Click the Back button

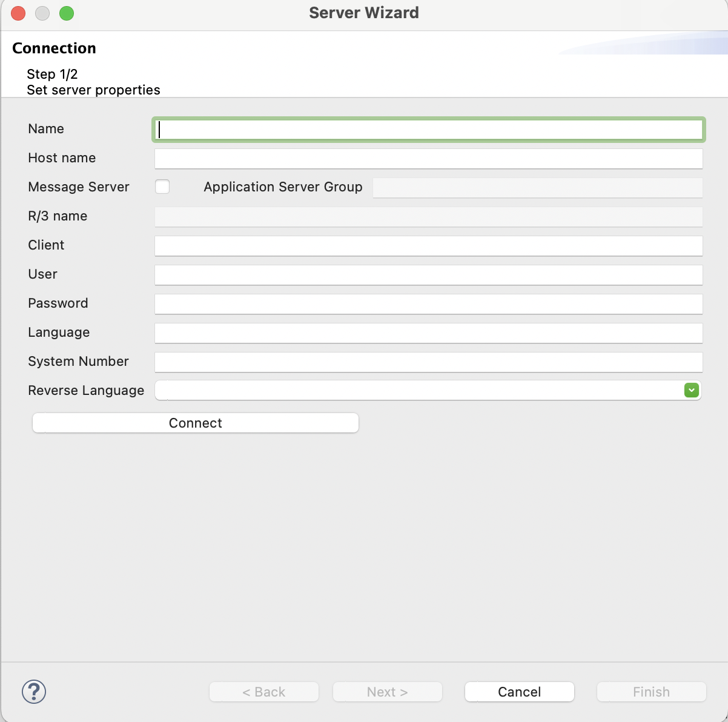tap(263, 691)
